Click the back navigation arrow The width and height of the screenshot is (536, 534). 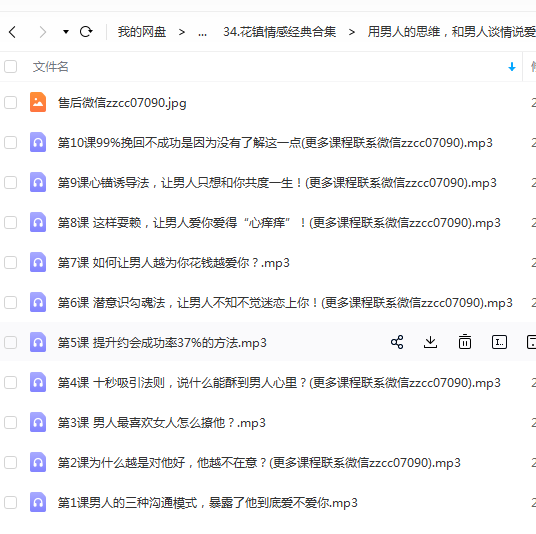pos(12,32)
